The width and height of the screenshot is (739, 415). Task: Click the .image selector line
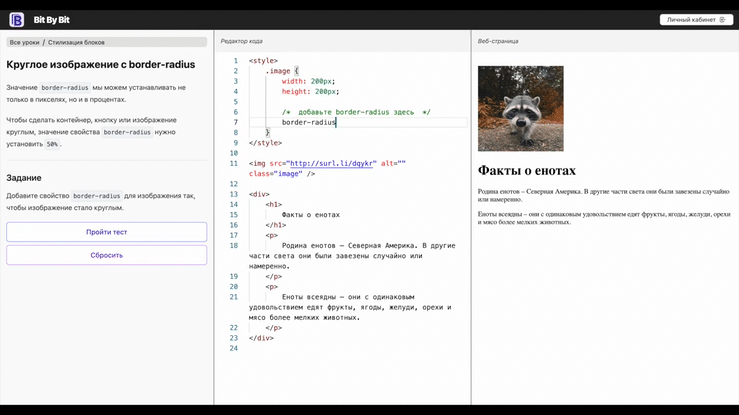click(x=282, y=71)
